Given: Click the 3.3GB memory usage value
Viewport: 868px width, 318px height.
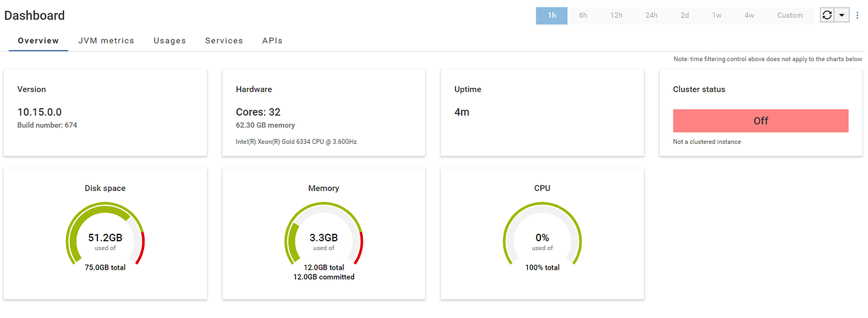Looking at the screenshot, I should coord(324,238).
